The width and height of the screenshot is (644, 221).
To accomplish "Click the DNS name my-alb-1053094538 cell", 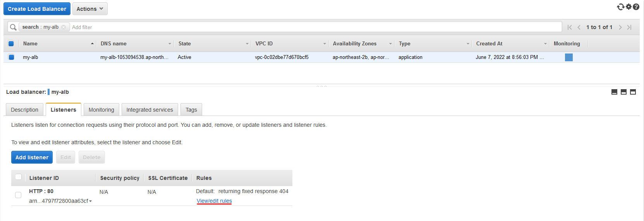I will tap(134, 57).
